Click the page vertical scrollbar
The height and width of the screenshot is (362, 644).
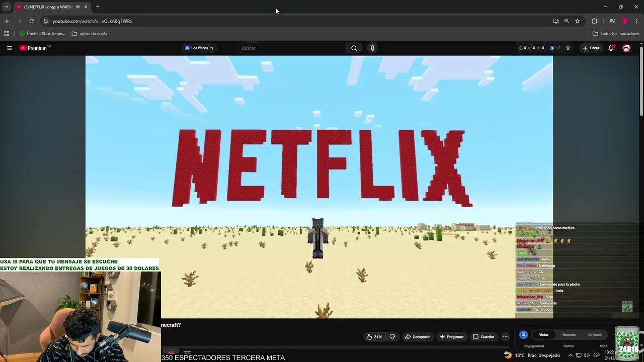coord(641,80)
